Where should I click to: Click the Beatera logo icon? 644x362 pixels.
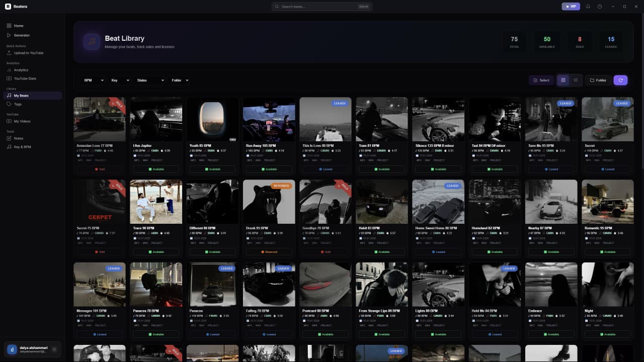(8, 7)
